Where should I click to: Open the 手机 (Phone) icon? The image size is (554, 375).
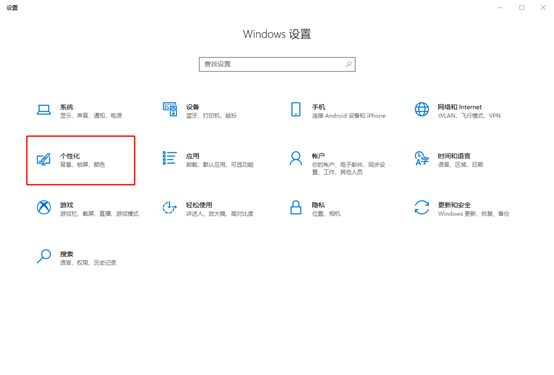tap(296, 109)
